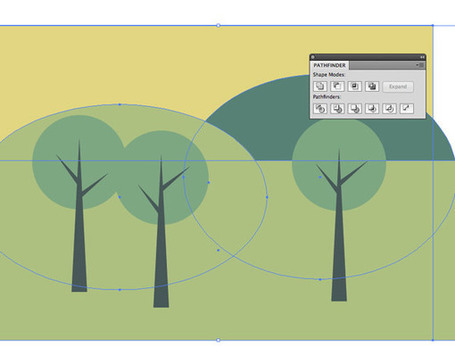Viewport: 455px width, 364px height.
Task: Click the Crop pathfinder icon
Action: click(372, 108)
